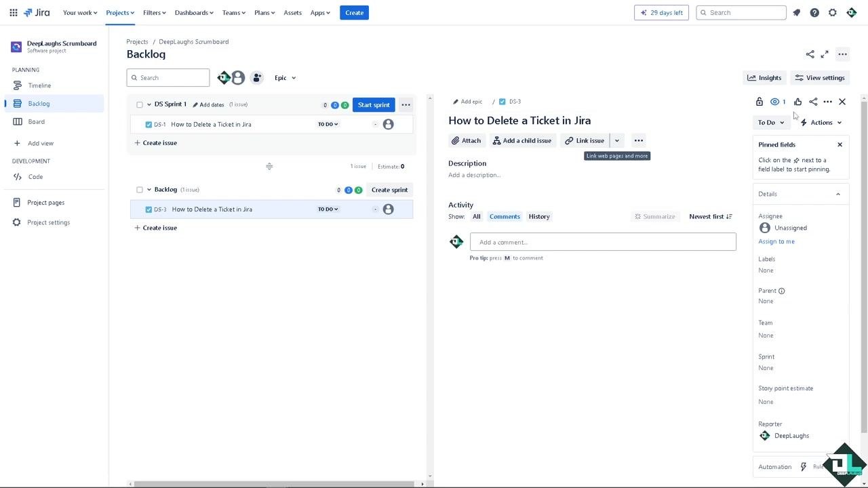
Task: Close the Pinned fields hint
Action: [840, 144]
